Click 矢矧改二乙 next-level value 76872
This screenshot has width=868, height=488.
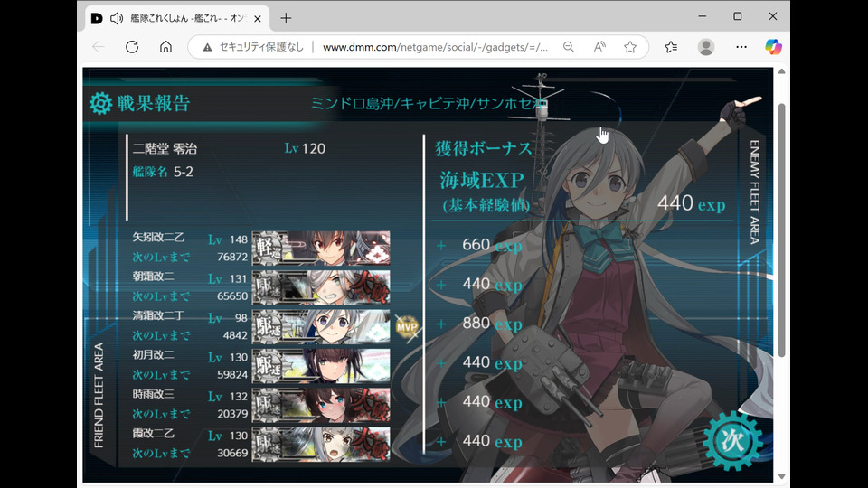232,257
